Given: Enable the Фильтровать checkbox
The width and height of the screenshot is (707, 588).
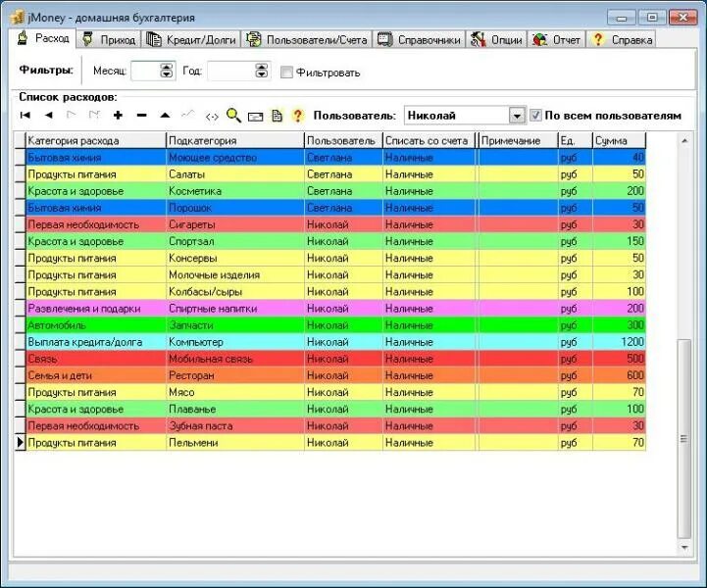Looking at the screenshot, I should (x=286, y=73).
